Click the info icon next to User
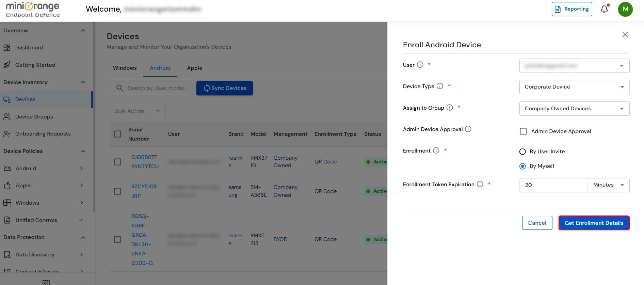This screenshot has width=644, height=285. (x=420, y=65)
